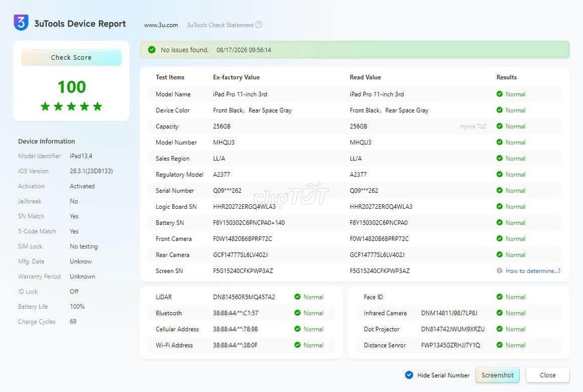Click Bluetooth address 38:88:A4:**:C1:57

coord(235,313)
